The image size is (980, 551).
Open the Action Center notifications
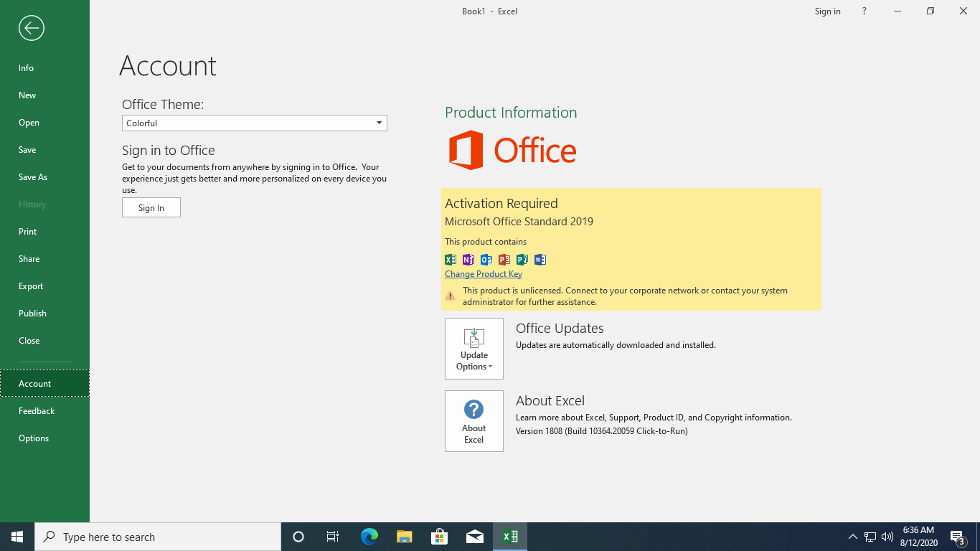(958, 537)
